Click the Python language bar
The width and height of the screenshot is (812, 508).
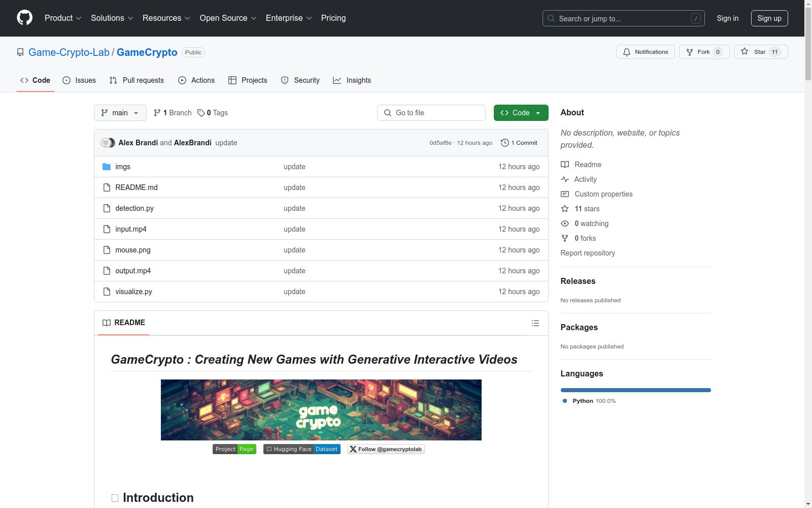pyautogui.click(x=636, y=390)
